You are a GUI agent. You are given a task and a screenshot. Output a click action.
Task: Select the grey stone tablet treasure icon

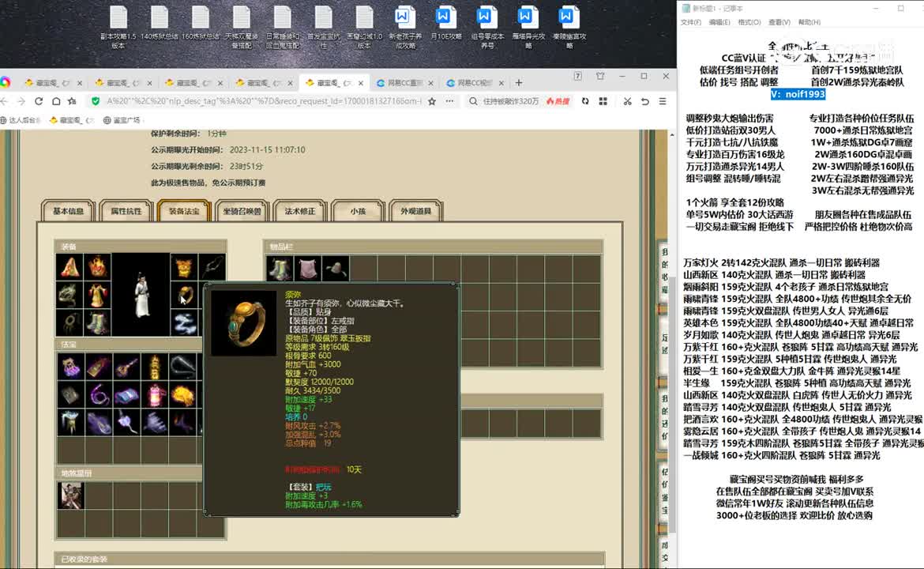pos(71,394)
